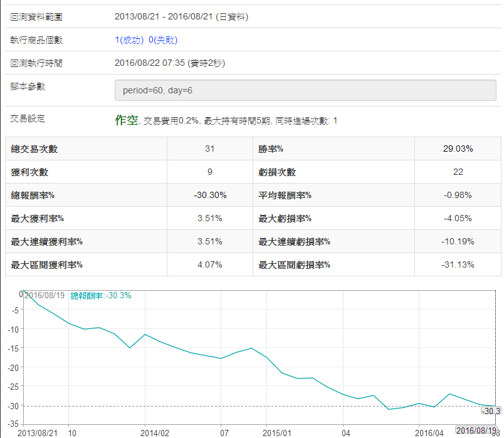Click the 2015/01 x-axis label

(x=276, y=432)
